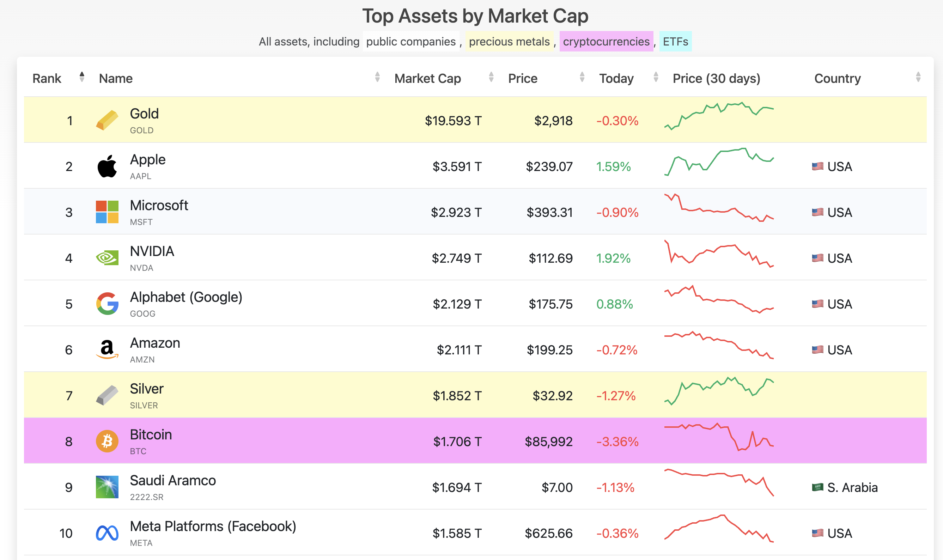Viewport: 943px width, 560px height.
Task: Open the Saudi Aramco name link
Action: (173, 480)
